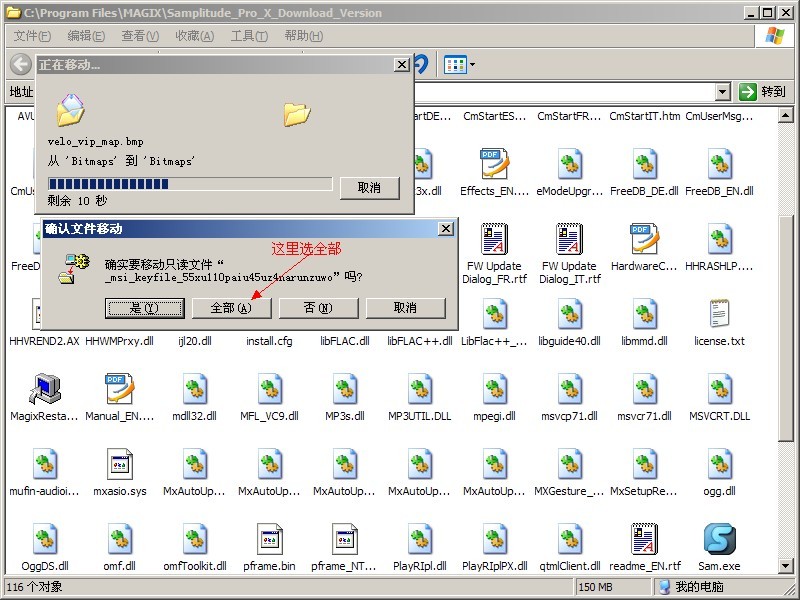The image size is (800, 600).
Task: Select the FW Update Dialog_IT.rtf icon
Action: 569,239
